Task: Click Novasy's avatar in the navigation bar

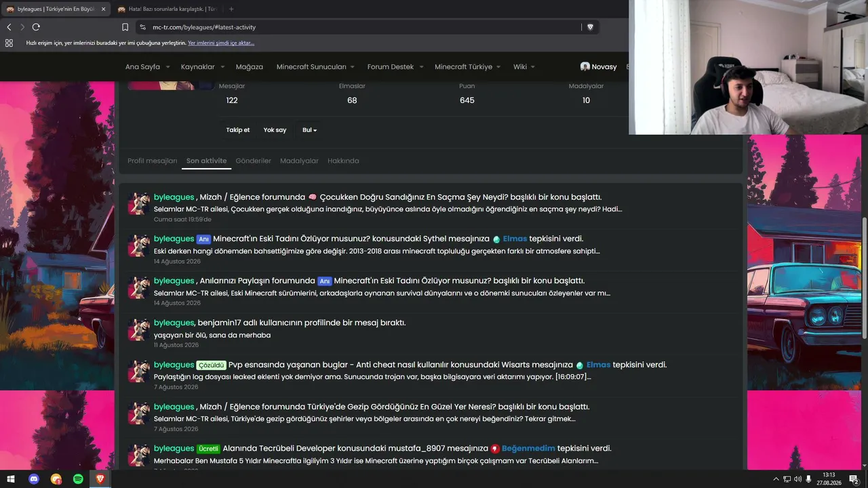Action: point(585,66)
